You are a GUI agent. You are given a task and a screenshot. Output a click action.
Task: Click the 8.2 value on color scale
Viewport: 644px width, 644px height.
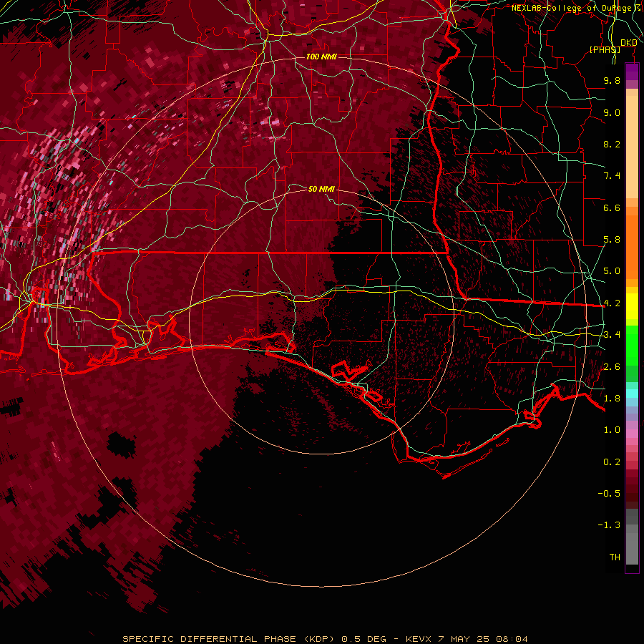pyautogui.click(x=612, y=144)
